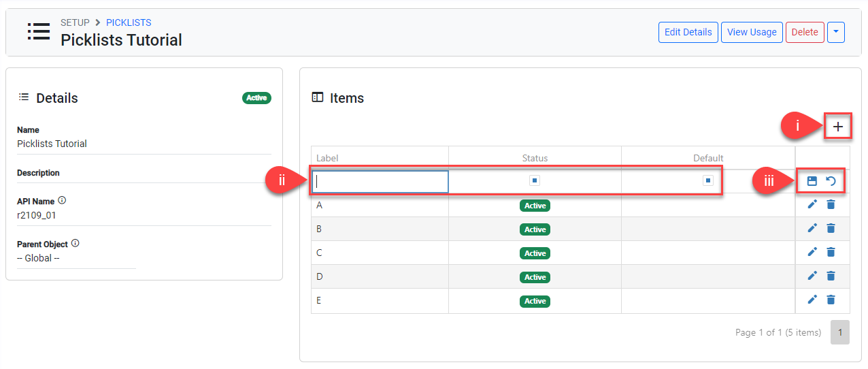Toggle the Status checkbox in new row
868x369 pixels.
(x=535, y=181)
